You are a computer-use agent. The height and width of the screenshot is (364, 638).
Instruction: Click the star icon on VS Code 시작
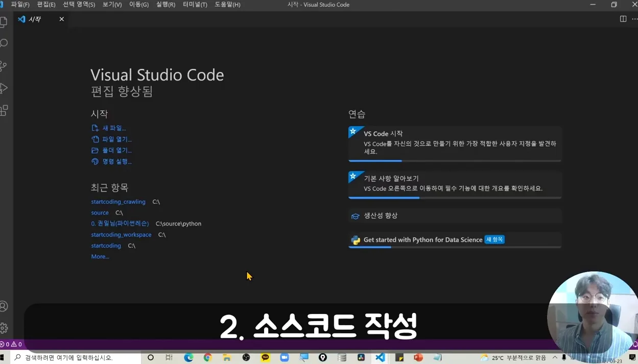tap(353, 132)
